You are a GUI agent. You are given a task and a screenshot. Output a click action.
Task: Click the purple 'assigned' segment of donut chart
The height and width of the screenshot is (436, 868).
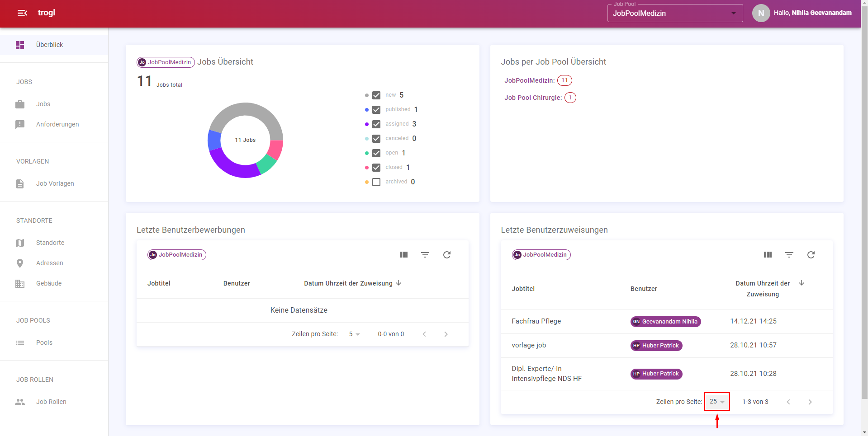tap(231, 167)
